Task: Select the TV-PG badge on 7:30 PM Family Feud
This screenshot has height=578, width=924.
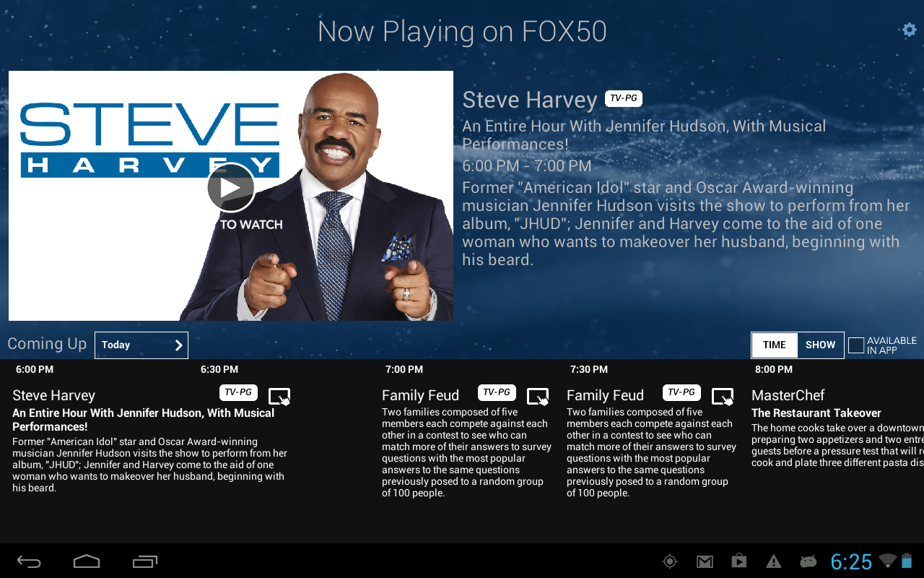Action: pos(681,392)
